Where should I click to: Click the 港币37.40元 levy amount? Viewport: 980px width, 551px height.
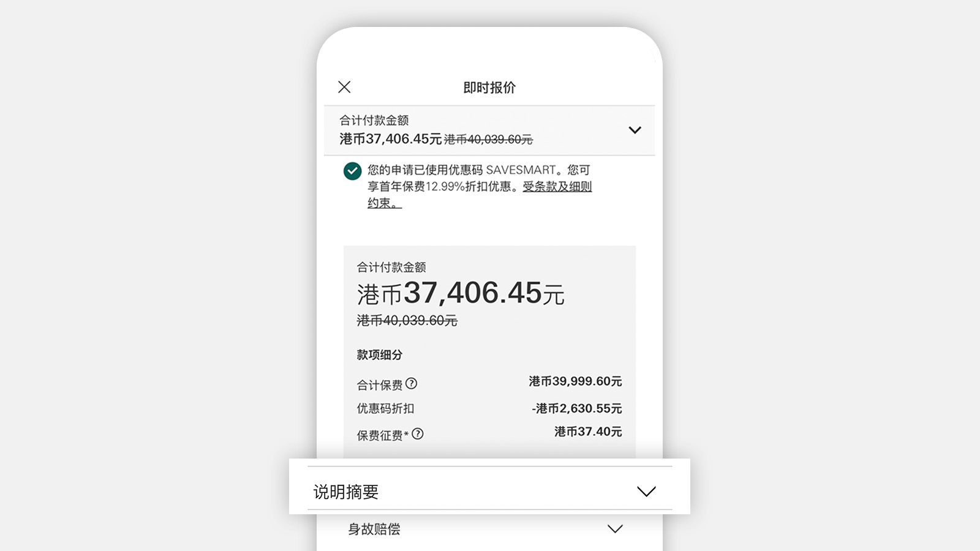(589, 432)
